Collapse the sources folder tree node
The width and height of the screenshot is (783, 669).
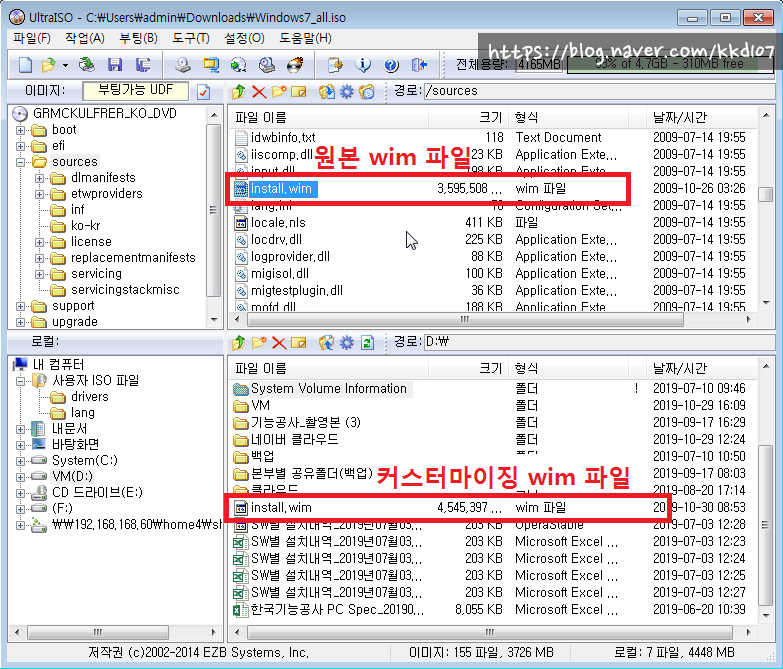pos(20,162)
